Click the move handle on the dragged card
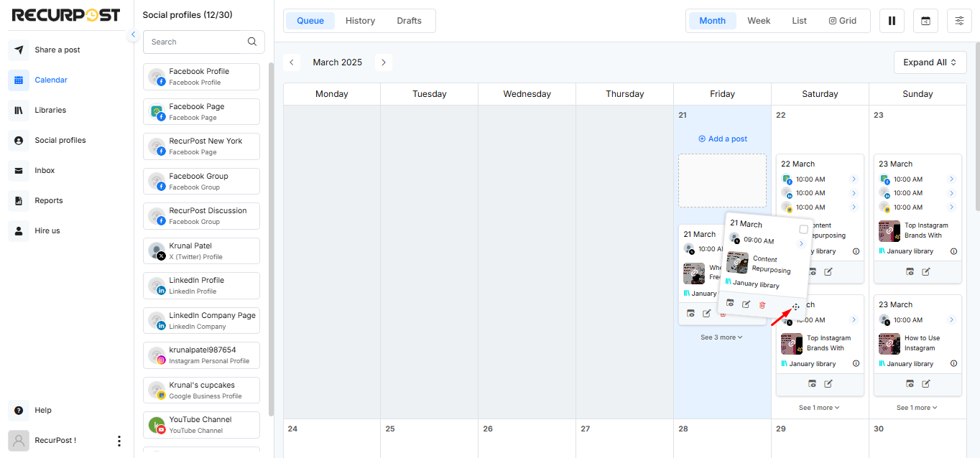Viewport: 980px width, 458px height. (795, 307)
